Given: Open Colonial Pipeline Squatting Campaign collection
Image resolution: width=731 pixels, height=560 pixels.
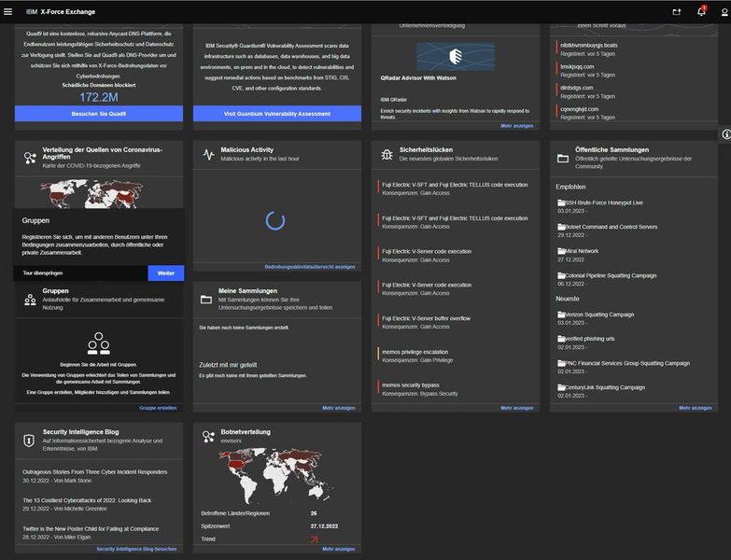Looking at the screenshot, I should [x=611, y=275].
